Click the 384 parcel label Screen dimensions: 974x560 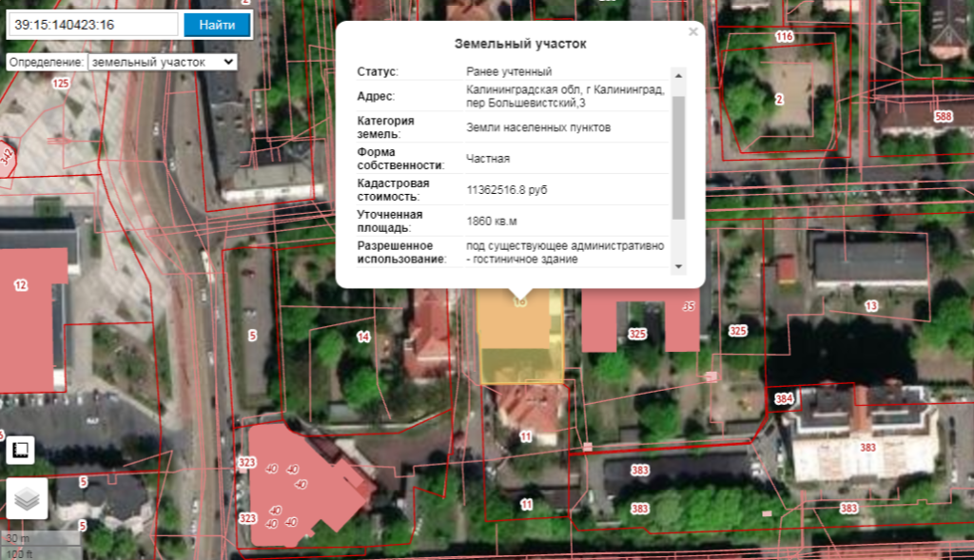(784, 397)
